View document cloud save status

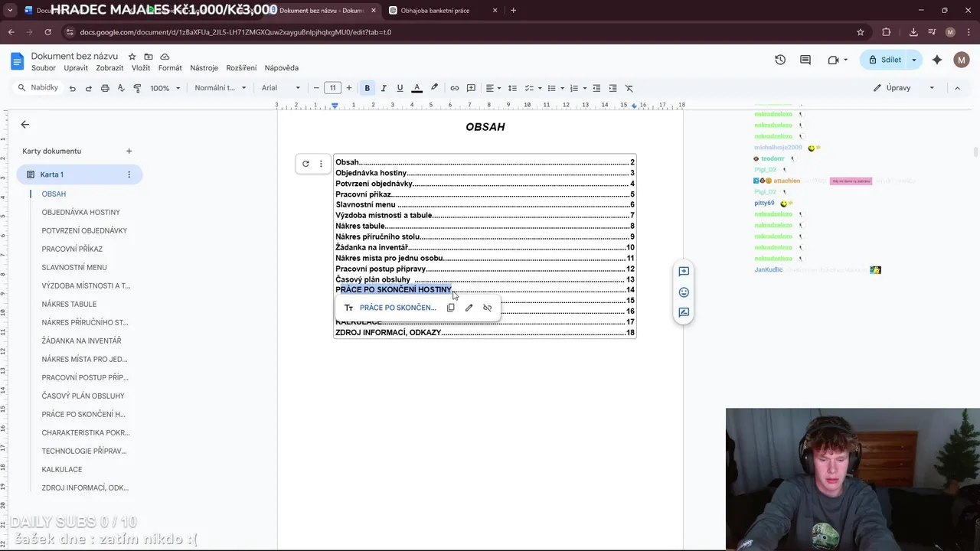tap(165, 57)
